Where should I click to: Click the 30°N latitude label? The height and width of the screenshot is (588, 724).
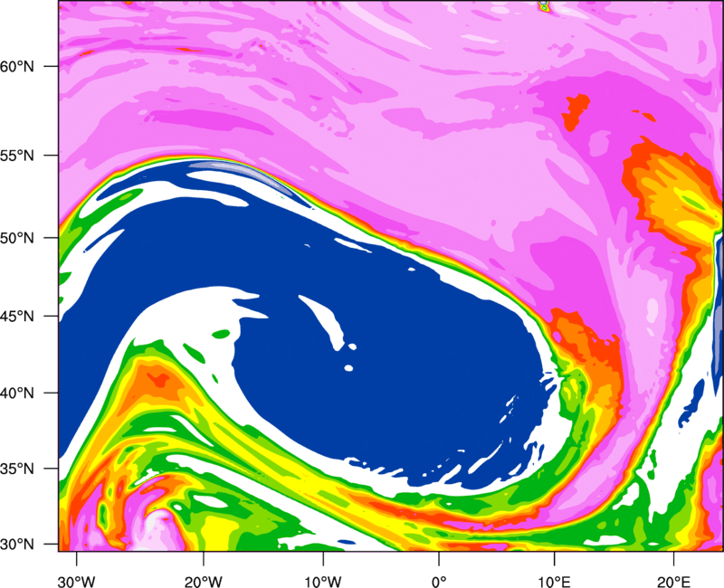click(x=17, y=545)
